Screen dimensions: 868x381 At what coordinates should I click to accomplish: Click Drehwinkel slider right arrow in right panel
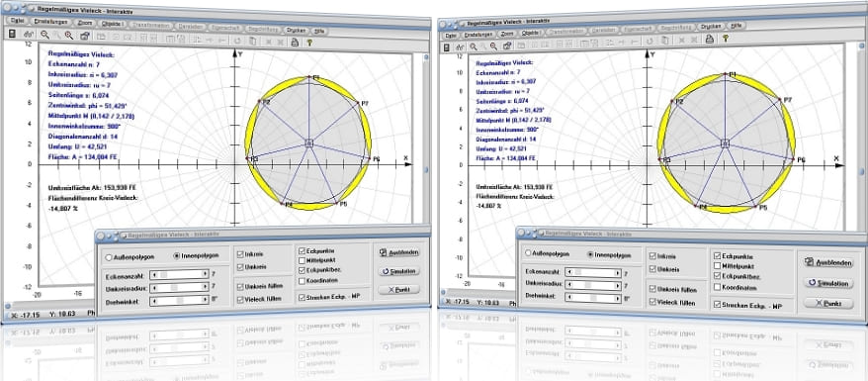(x=617, y=298)
